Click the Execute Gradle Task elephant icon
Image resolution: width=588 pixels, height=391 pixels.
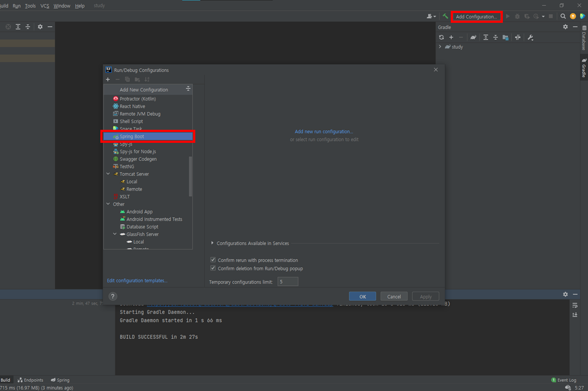[473, 37]
